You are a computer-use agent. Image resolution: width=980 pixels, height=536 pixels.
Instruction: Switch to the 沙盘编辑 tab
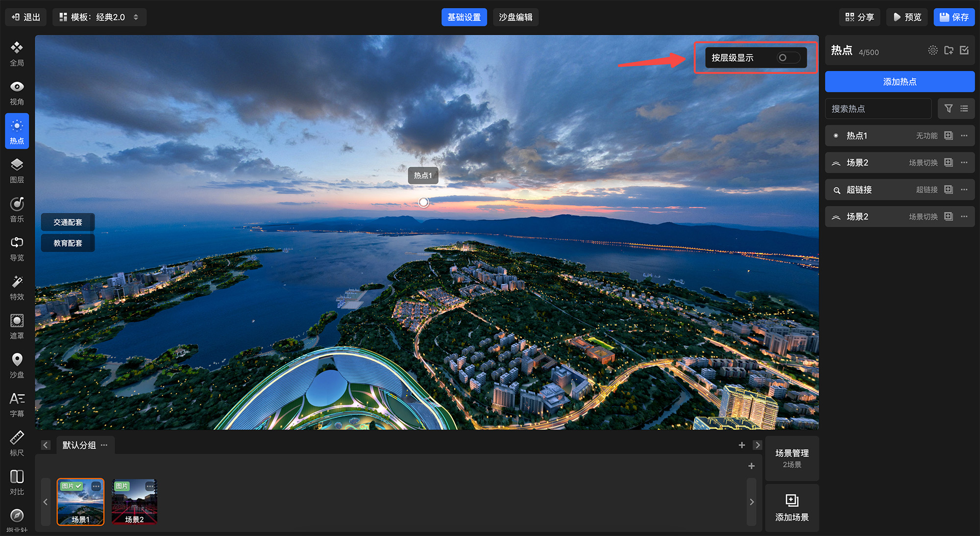[x=515, y=17]
